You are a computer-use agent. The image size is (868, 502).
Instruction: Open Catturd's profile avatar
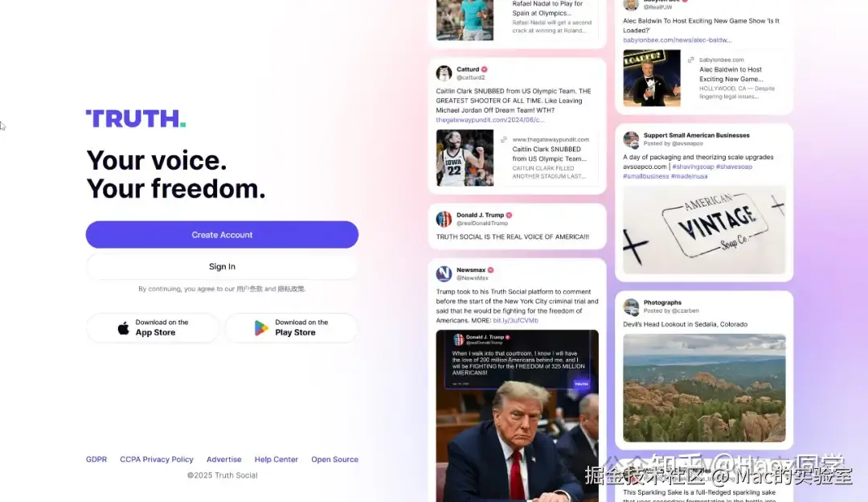tap(444, 73)
